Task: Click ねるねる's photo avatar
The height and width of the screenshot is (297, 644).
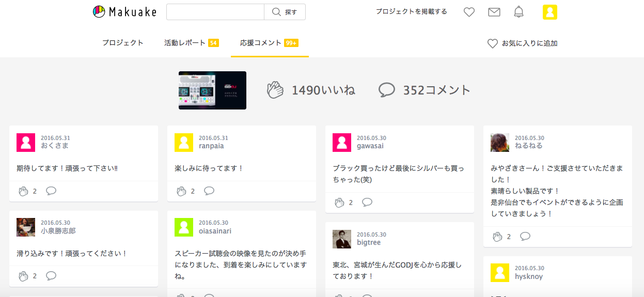Action: pos(500,143)
